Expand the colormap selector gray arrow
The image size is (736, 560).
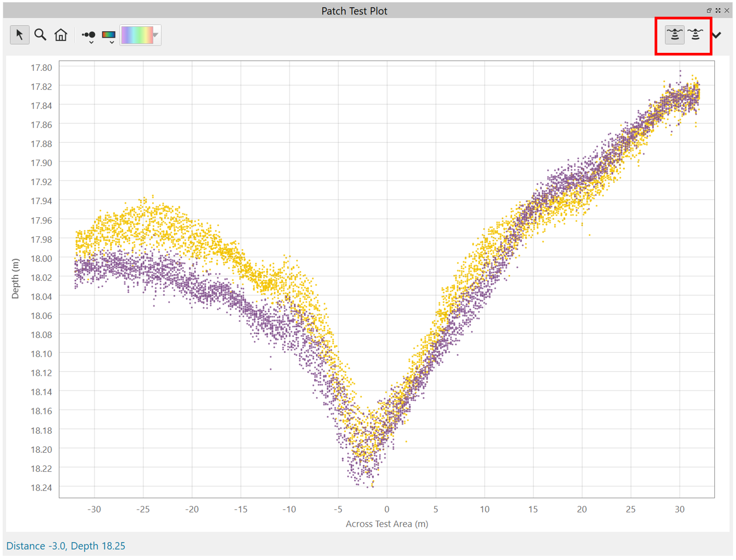156,35
